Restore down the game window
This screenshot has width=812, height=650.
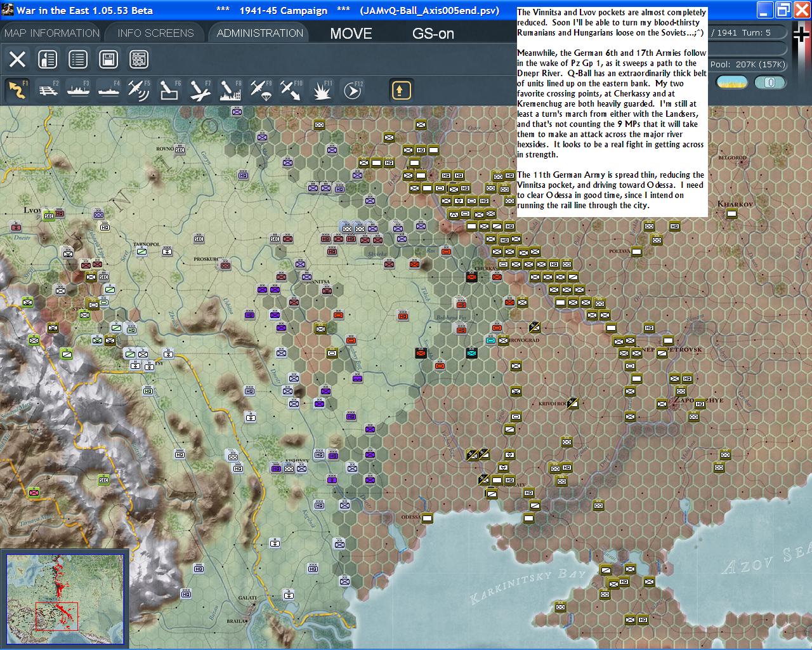(x=785, y=10)
